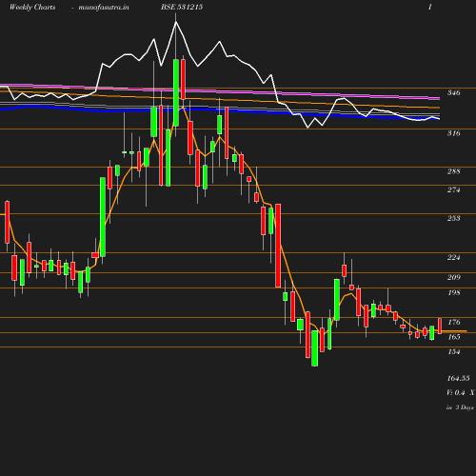
Task: Click the 209 price axis label
Action: click(454, 277)
